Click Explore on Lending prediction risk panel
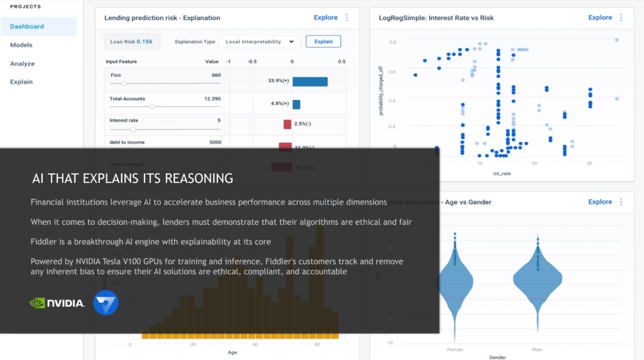This screenshot has width=644, height=360. (x=326, y=17)
